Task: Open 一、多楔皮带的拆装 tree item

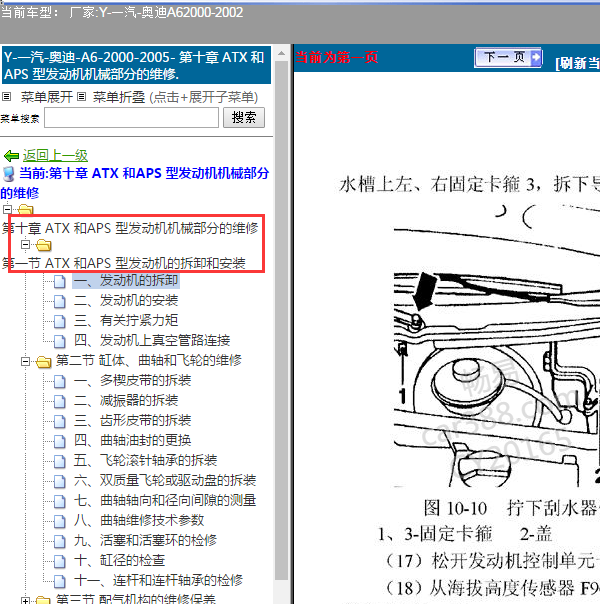Action: tap(132, 381)
